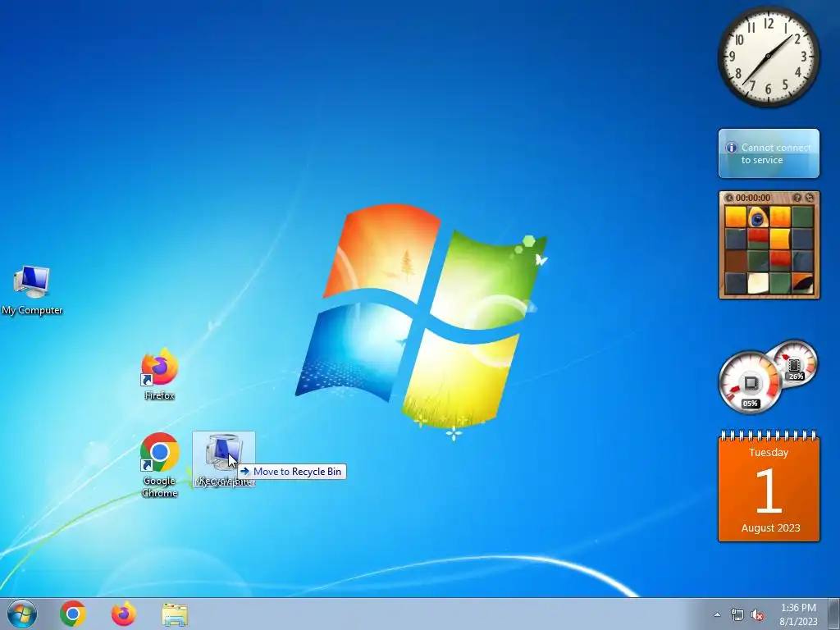Image resolution: width=840 pixels, height=630 pixels.
Task: Click 'August 2023' on calendar gadget
Action: pos(770,527)
